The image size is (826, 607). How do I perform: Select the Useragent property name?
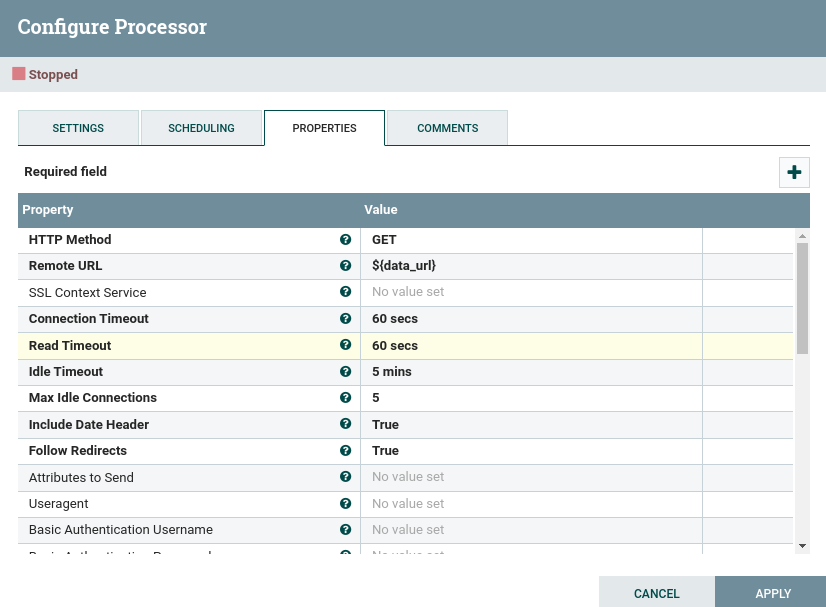tap(58, 504)
